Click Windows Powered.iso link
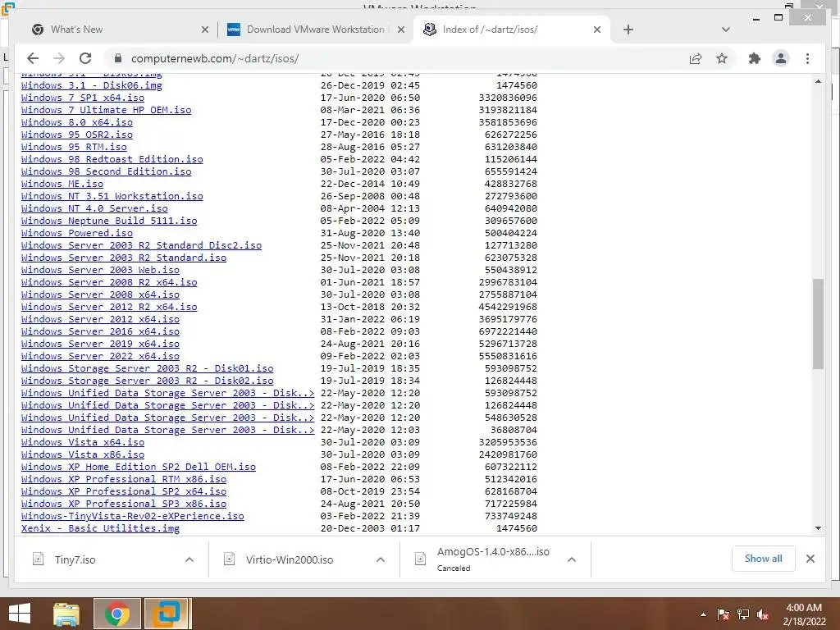Viewport: 840px width, 630px height. pos(76,233)
